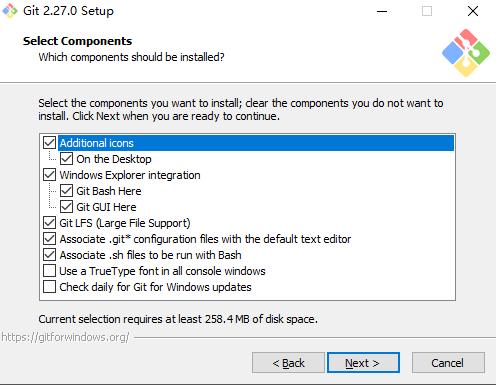Enable daily Git for Windows update check
This screenshot has height=385, width=496.
click(x=49, y=287)
